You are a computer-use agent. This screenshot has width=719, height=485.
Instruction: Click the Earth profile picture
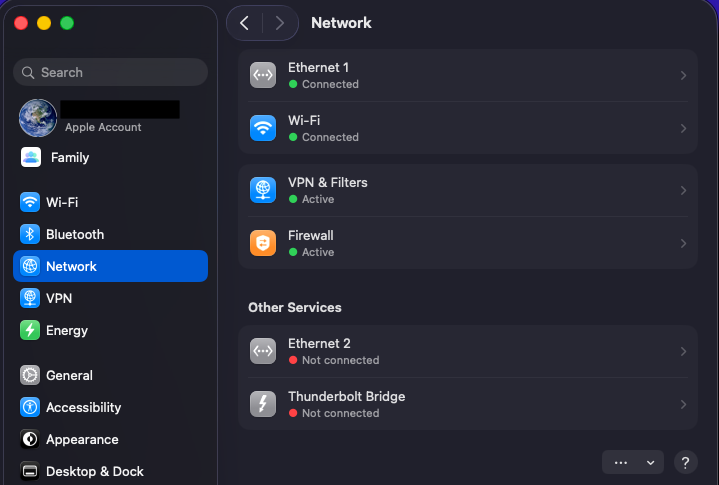(38, 118)
